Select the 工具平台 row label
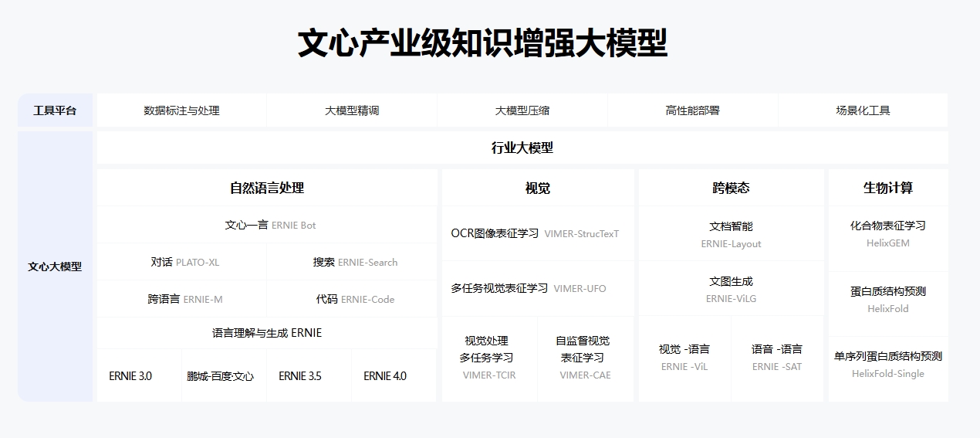The width and height of the screenshot is (980, 438). [56, 110]
